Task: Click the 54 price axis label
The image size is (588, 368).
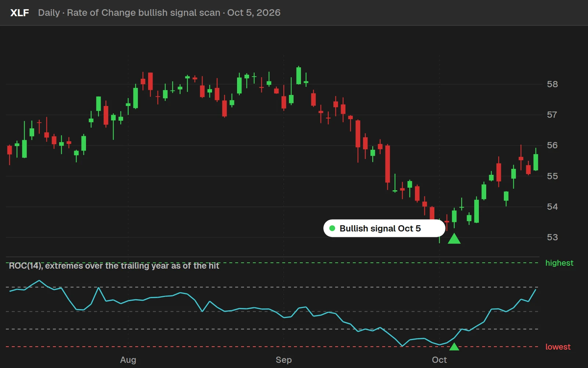Action: coord(552,207)
